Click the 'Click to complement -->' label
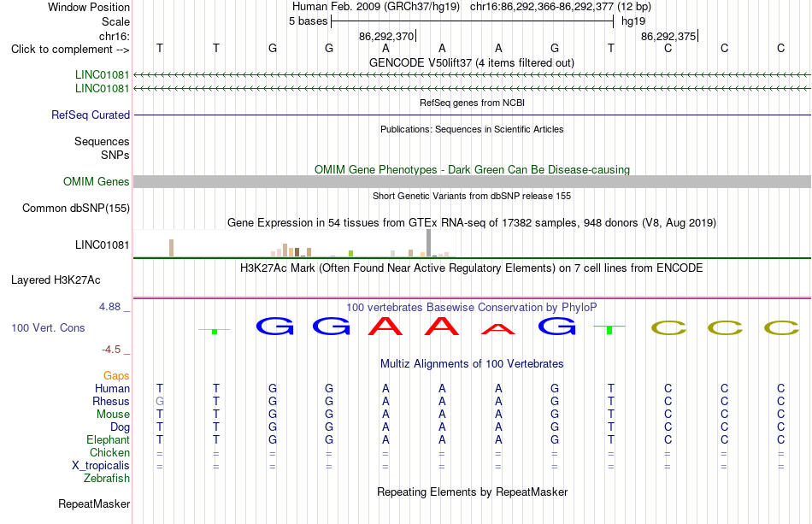 coord(70,50)
